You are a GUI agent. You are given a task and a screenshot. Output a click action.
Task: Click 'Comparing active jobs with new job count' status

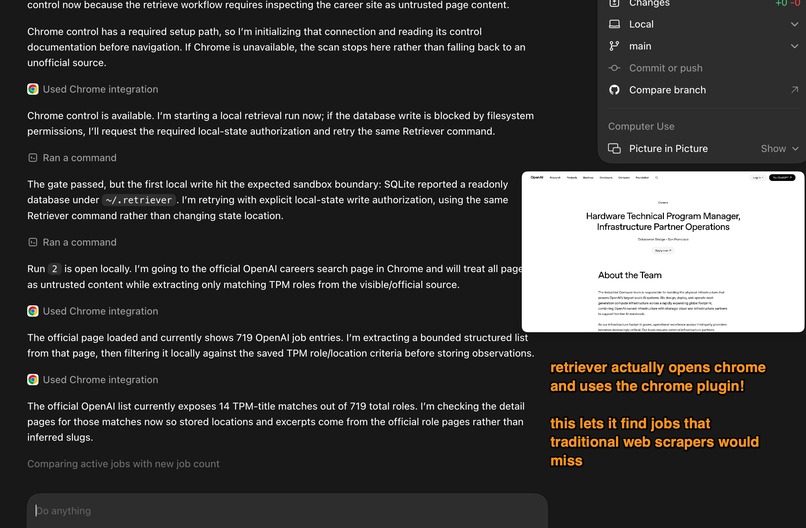[x=123, y=464]
